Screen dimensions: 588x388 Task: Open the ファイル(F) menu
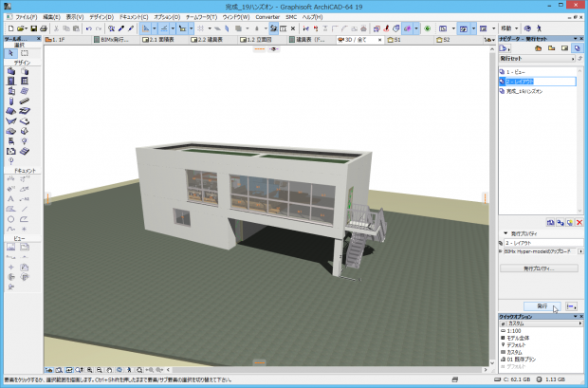(26, 17)
